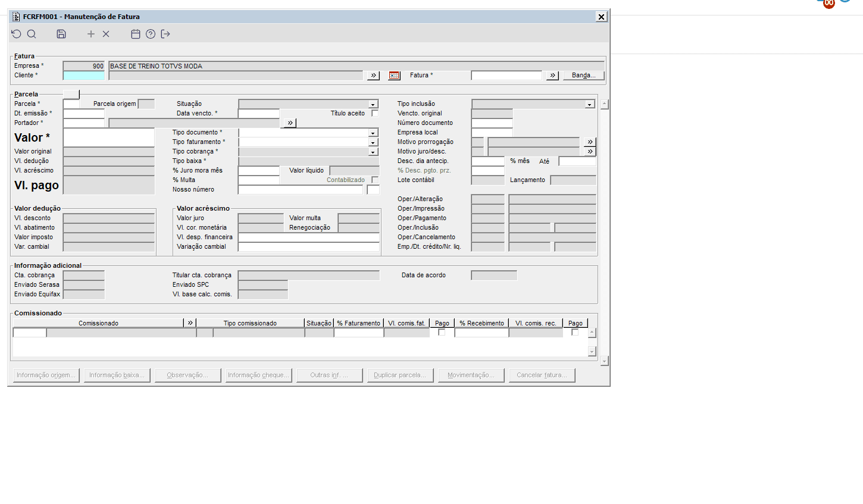The image size is (863, 504).
Task: Open the Comissionado column lookup arrow
Action: point(190,323)
